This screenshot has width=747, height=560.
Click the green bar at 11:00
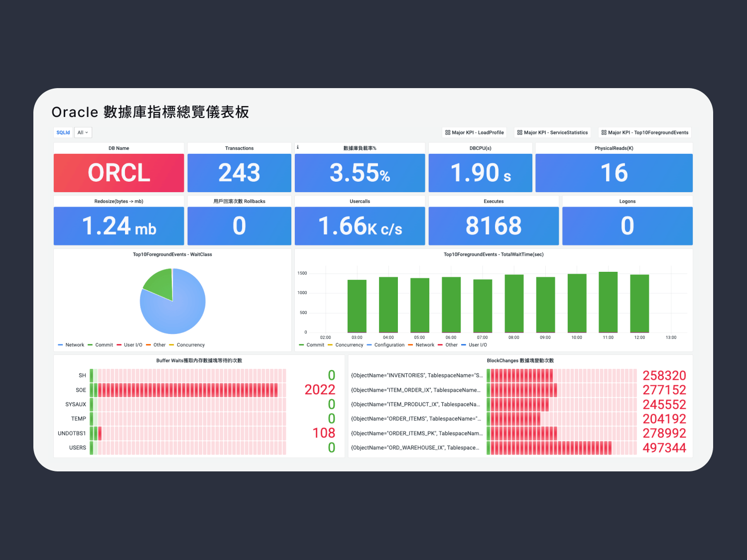pos(608,302)
